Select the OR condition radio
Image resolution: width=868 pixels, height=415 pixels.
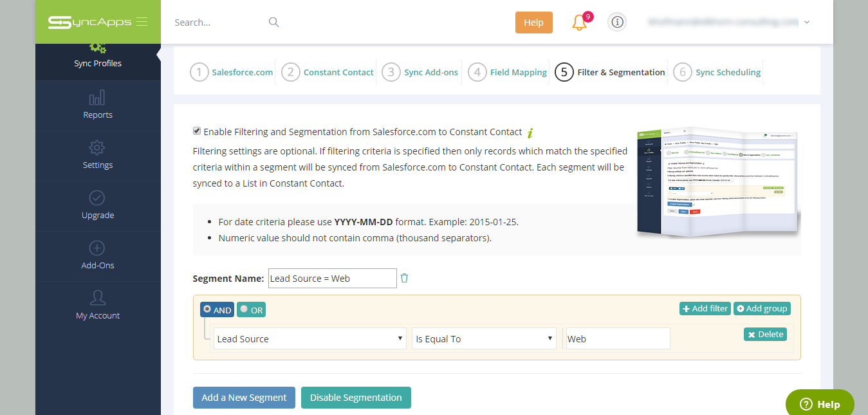click(x=244, y=309)
